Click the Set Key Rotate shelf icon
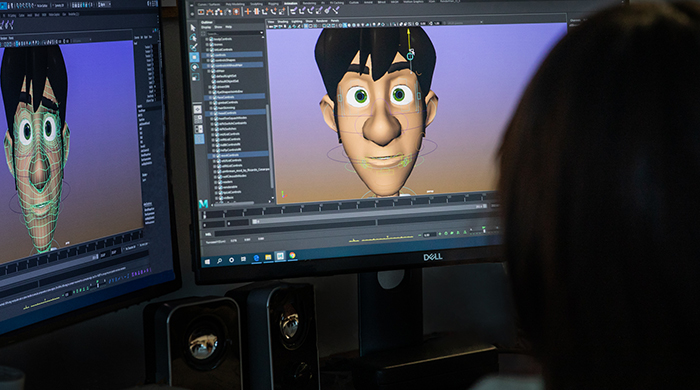This screenshot has width=700, height=390. [273, 12]
